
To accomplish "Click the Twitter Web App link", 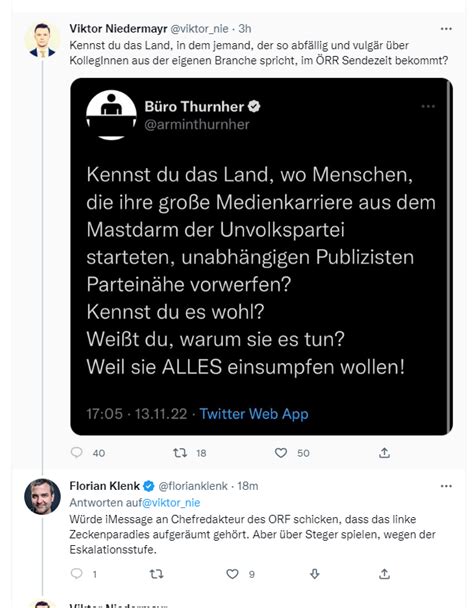I will (x=254, y=414).
